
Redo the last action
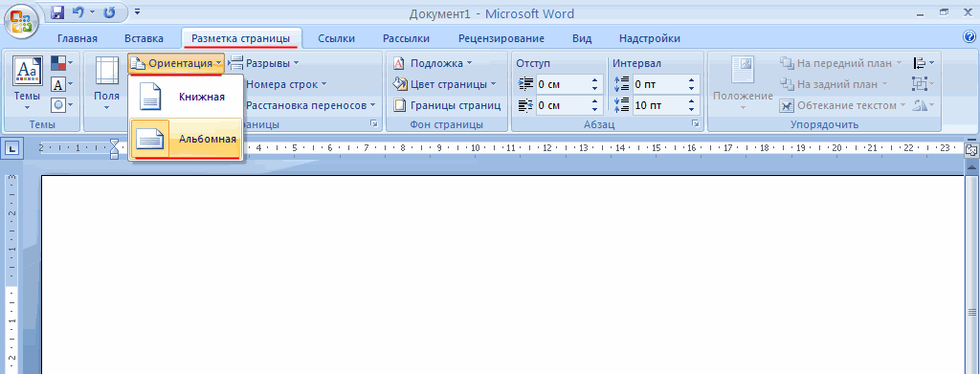point(109,12)
